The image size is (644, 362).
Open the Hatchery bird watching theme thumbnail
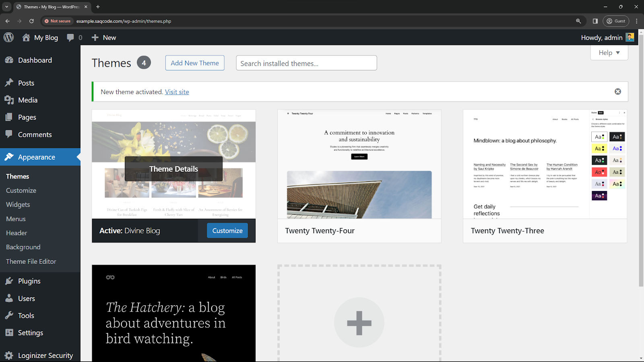(173, 313)
